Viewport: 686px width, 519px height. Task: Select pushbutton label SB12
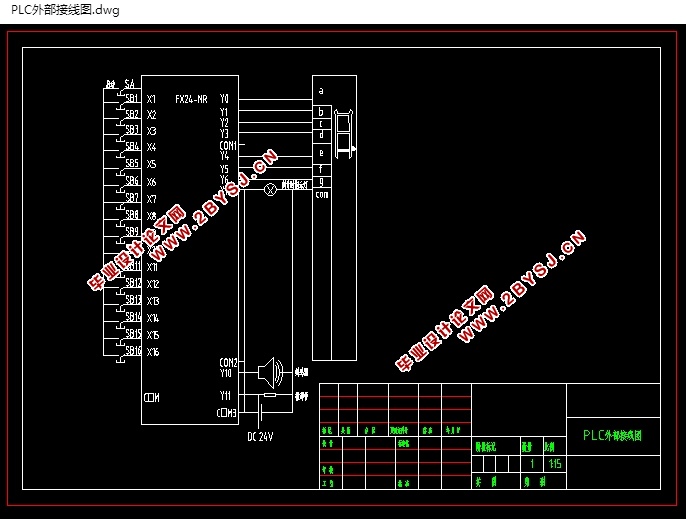tap(133, 283)
